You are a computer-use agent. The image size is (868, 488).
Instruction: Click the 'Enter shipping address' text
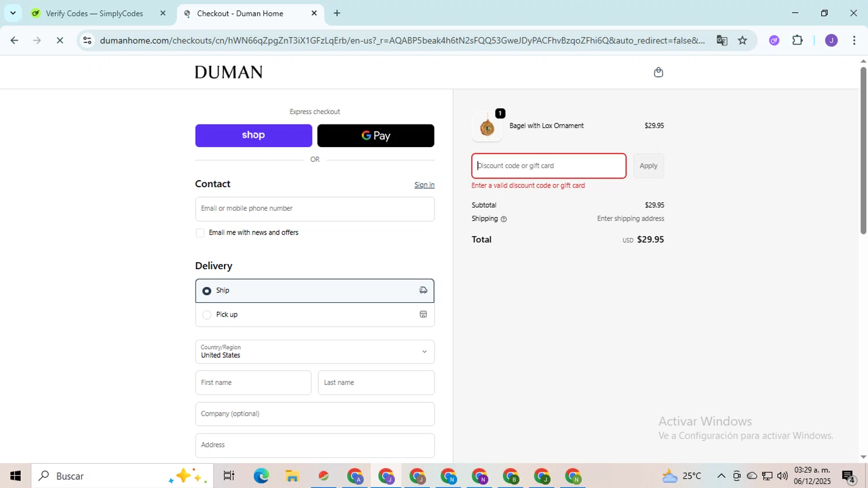(x=631, y=219)
